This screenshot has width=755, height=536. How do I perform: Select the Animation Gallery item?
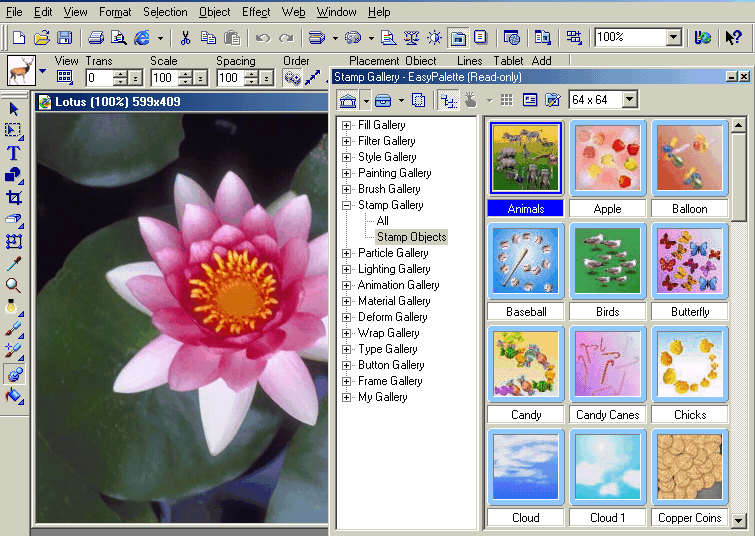click(399, 285)
